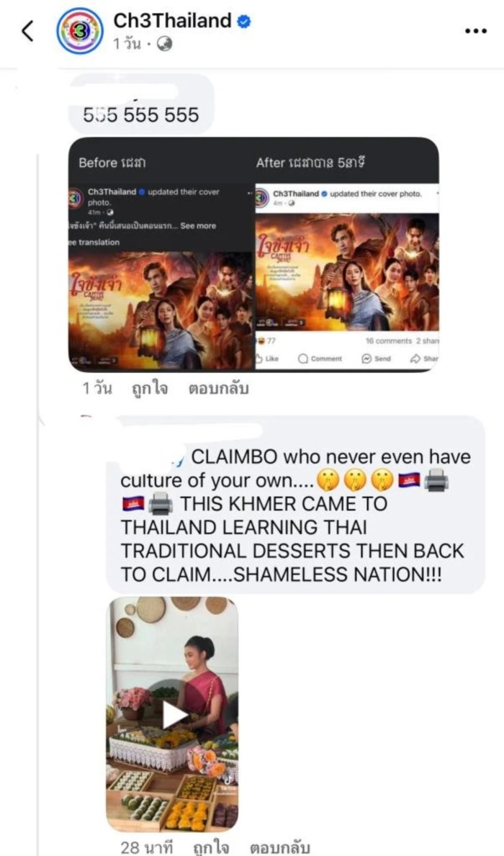This screenshot has height=856, width=504.
Task: Like the CLAIMBO comment via ถูกใจ
Action: [x=211, y=848]
